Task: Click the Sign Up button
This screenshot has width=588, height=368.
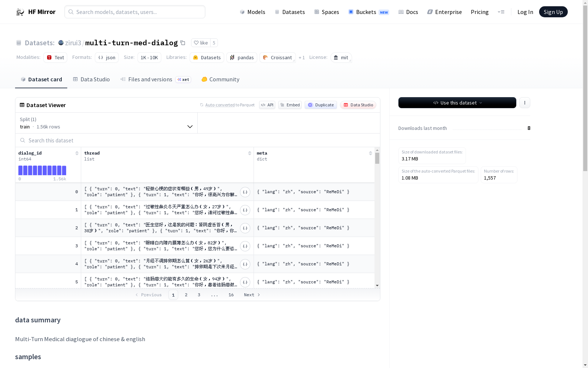Action: [x=553, y=12]
